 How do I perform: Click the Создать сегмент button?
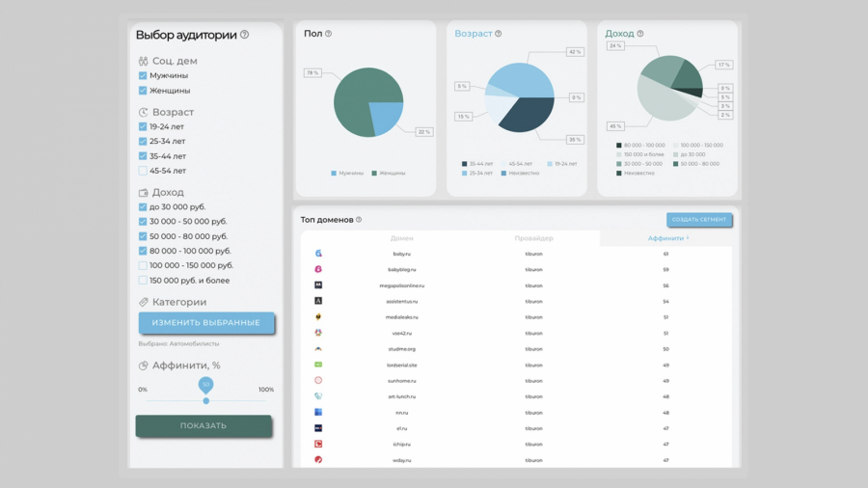click(699, 220)
